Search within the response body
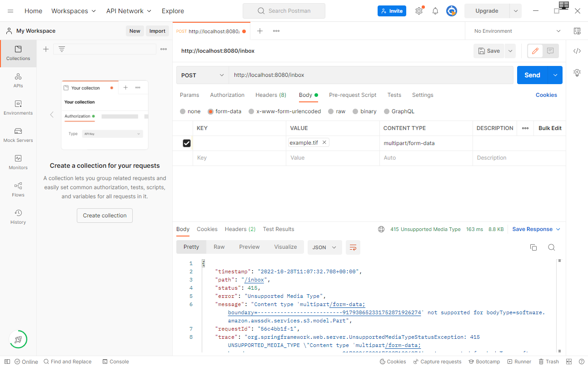The width and height of the screenshot is (588, 367). pyautogui.click(x=552, y=247)
